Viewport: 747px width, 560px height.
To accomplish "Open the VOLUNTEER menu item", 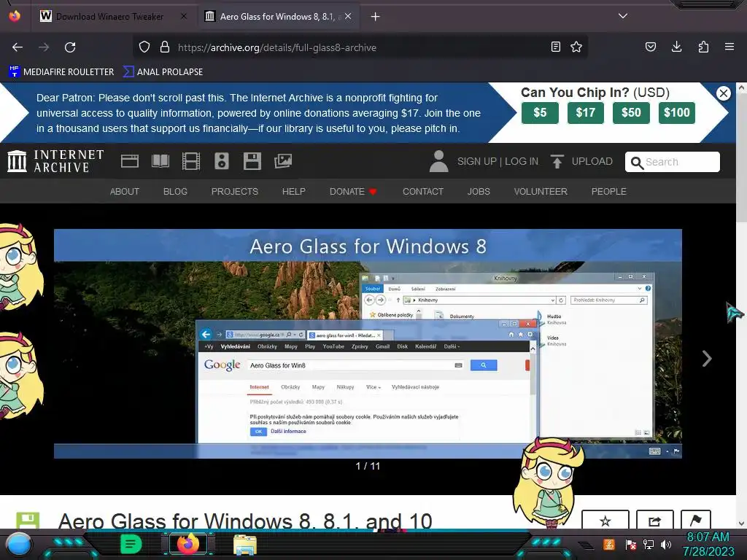I will [541, 192].
